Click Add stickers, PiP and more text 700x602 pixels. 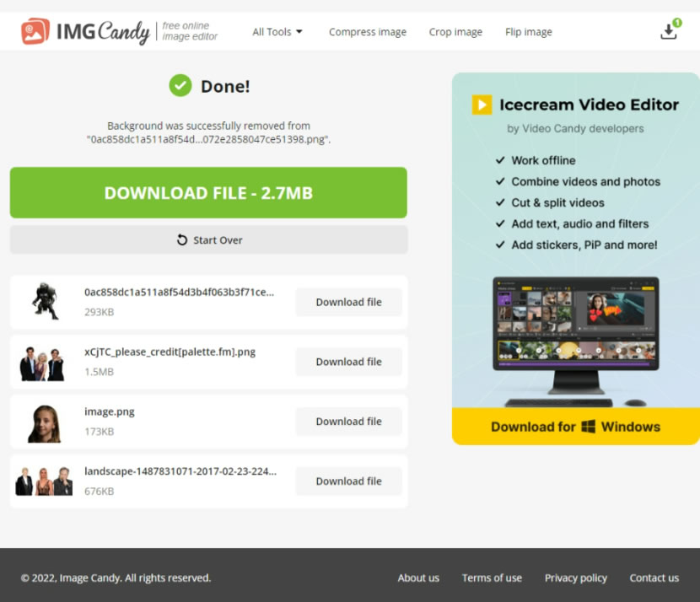[584, 245]
